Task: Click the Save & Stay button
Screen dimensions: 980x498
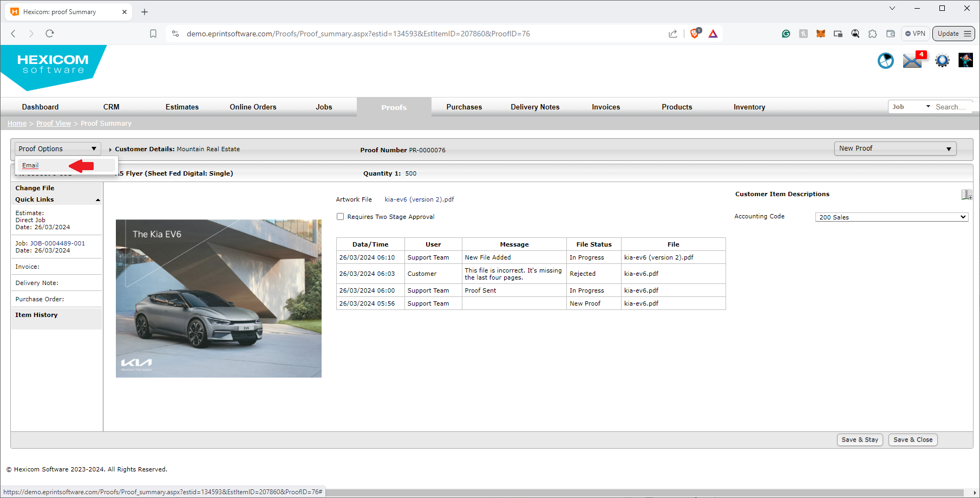Action: coord(860,440)
